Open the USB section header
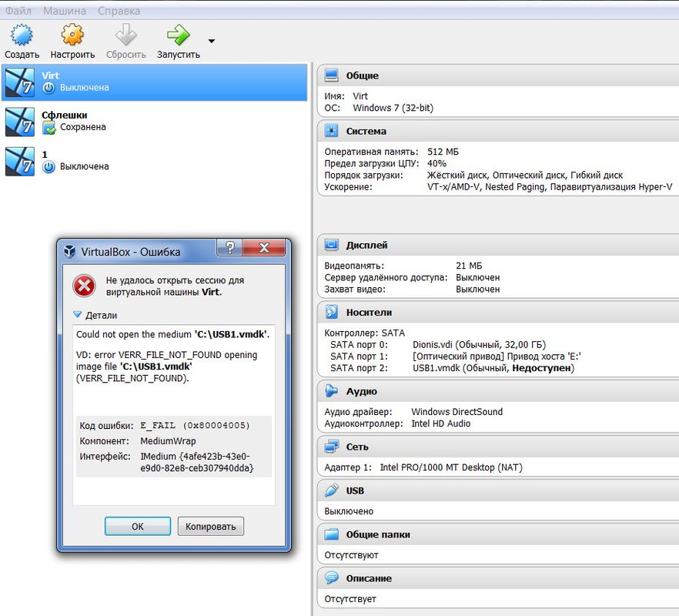Image resolution: width=679 pixels, height=616 pixels. pos(499,490)
